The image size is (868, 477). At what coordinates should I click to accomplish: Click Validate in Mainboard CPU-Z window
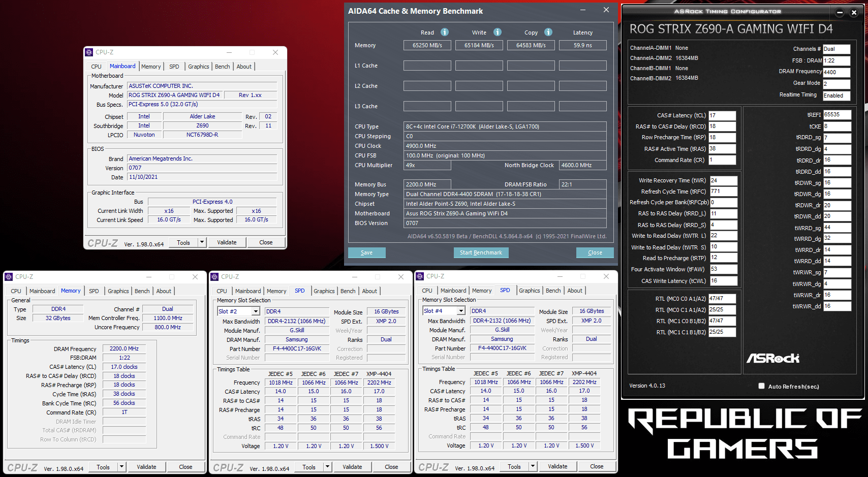(227, 242)
